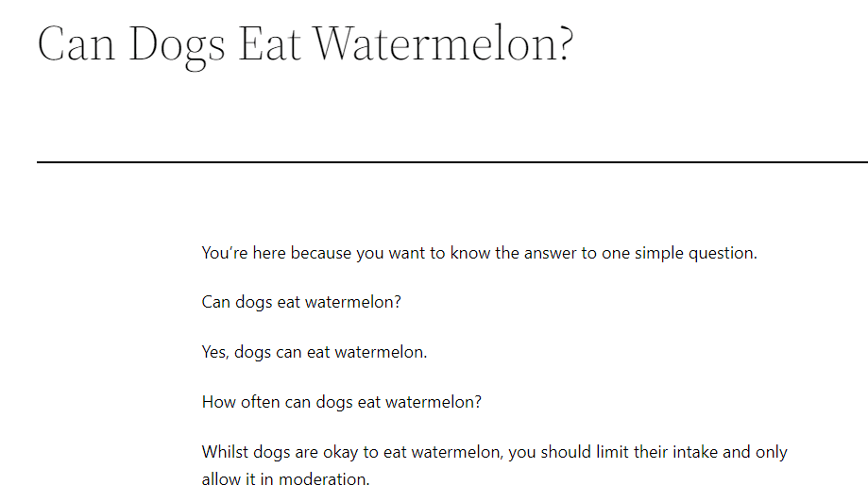868x502 pixels.
Task: Click the paragraph 'Can dogs eat watermelon?'
Action: click(x=301, y=302)
